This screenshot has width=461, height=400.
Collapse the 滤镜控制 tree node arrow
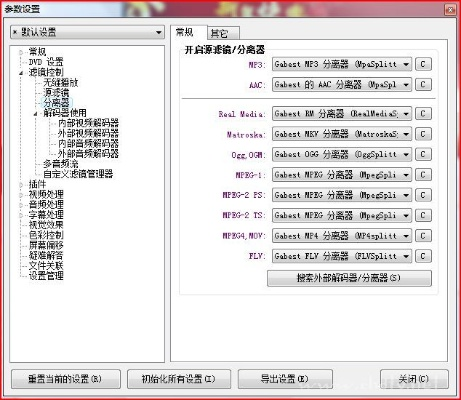point(21,72)
